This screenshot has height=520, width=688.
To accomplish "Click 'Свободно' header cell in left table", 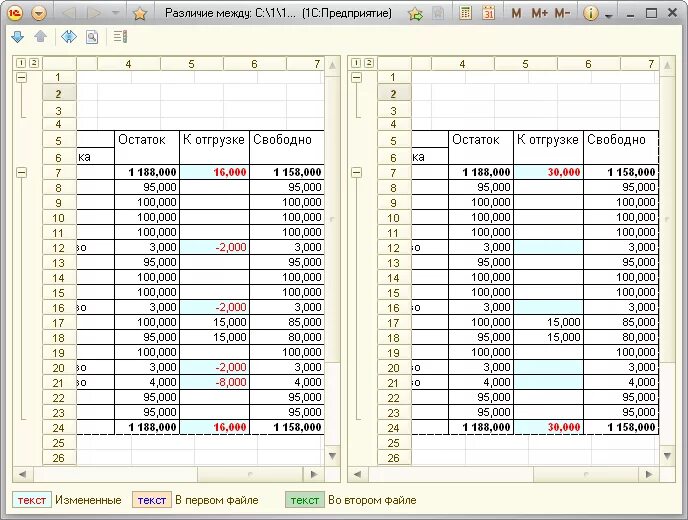I will point(287,147).
